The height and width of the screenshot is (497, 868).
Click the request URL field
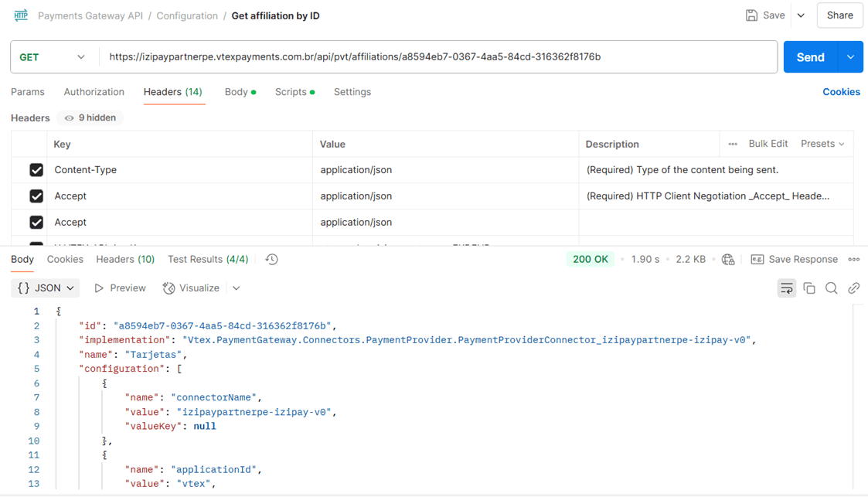pos(438,57)
